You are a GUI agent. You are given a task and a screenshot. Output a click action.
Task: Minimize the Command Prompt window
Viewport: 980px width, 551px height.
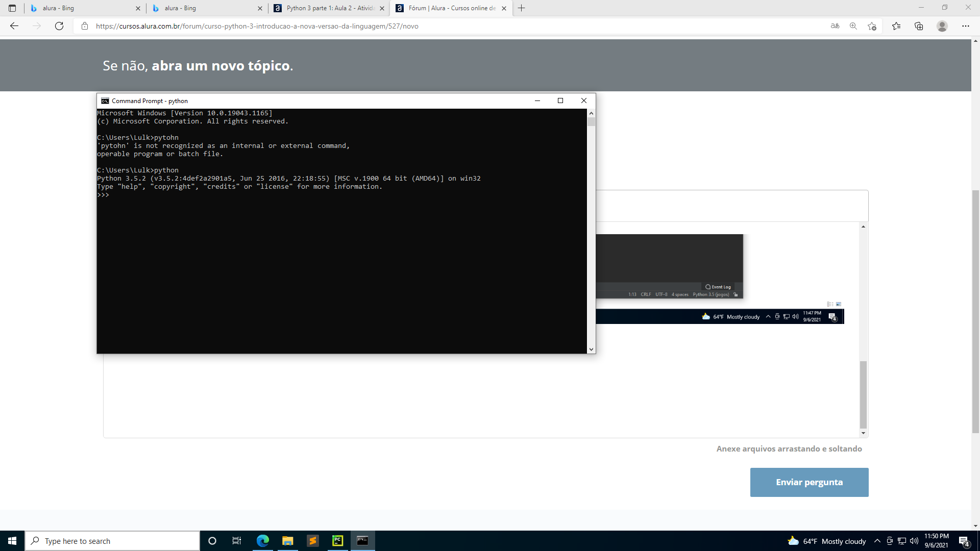pos(537,101)
